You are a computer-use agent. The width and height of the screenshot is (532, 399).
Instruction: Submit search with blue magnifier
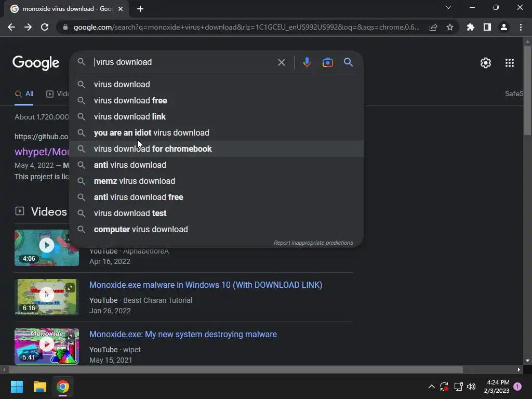(349, 62)
